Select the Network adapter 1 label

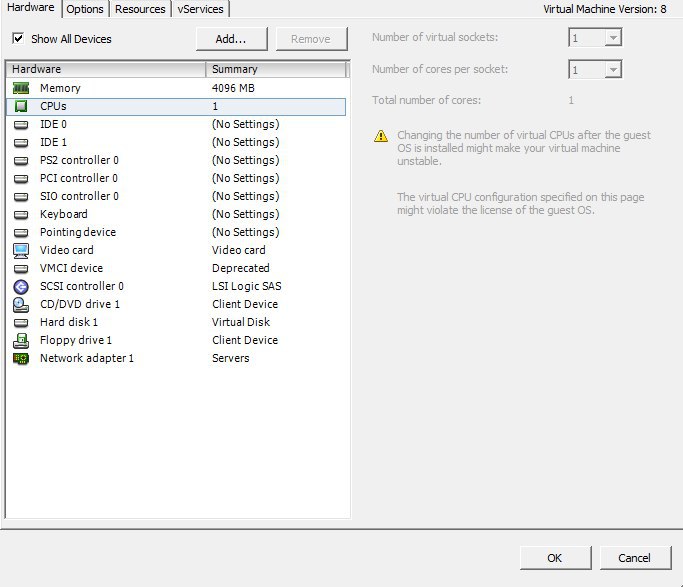pos(87,358)
